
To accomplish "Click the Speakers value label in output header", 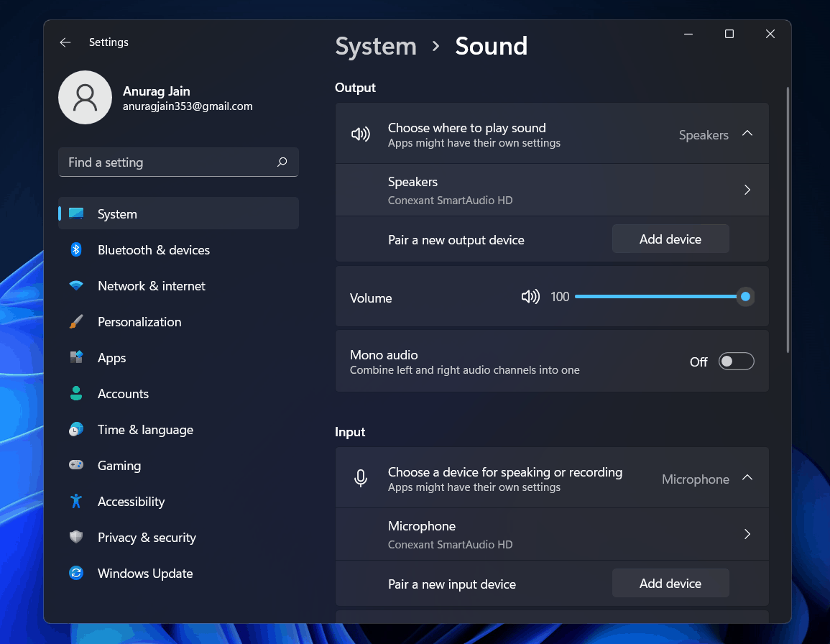I will click(x=704, y=135).
